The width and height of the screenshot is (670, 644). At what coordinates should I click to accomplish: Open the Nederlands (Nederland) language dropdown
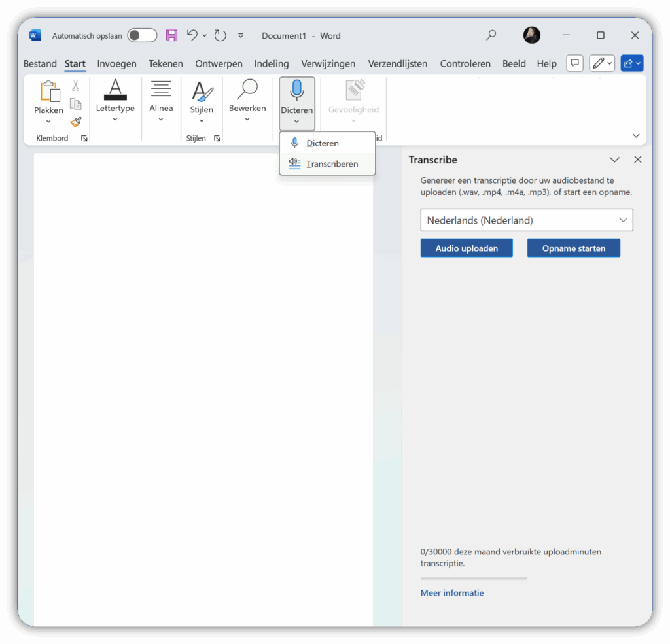click(526, 220)
